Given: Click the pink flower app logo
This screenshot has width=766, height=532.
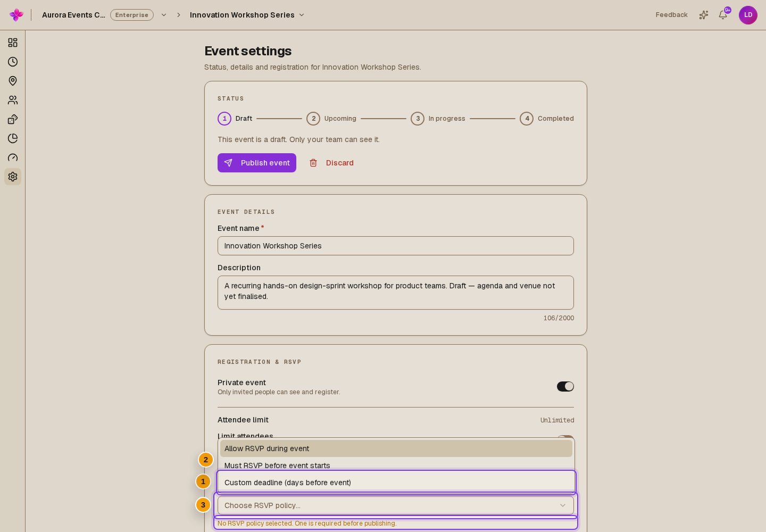Looking at the screenshot, I should click(x=16, y=15).
